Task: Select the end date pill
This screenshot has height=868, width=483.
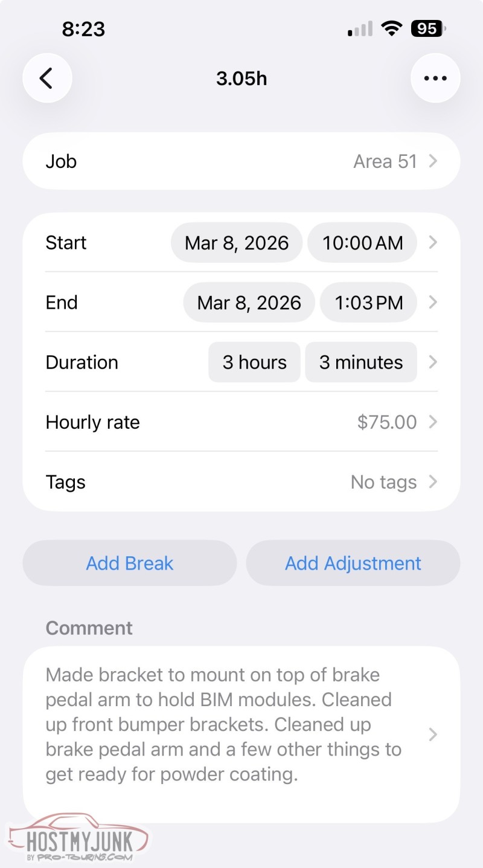Action: [249, 303]
